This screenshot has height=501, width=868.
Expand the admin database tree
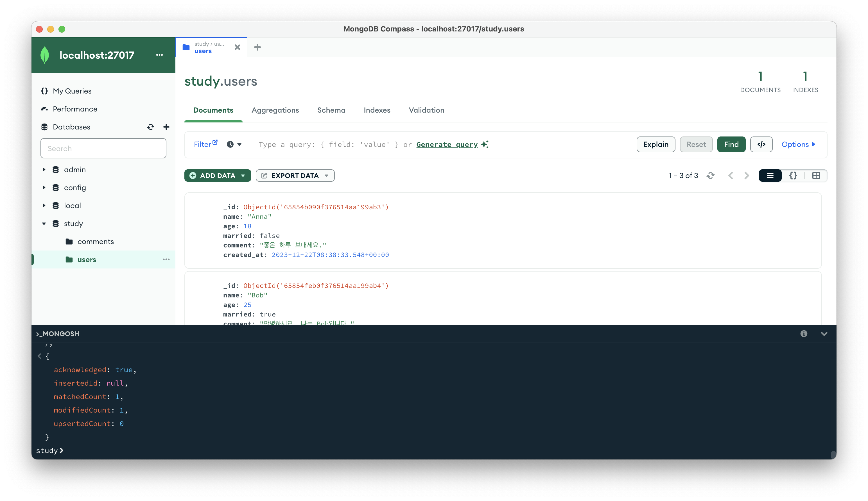44,170
